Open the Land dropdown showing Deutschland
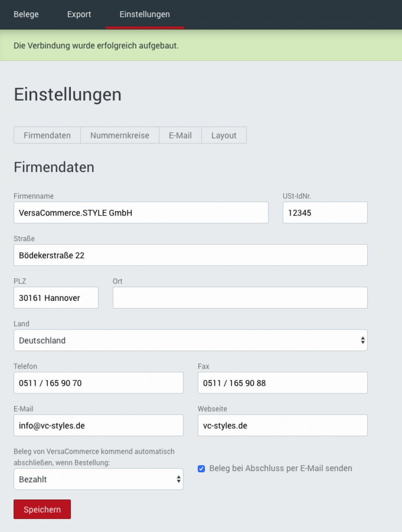 coord(191,340)
